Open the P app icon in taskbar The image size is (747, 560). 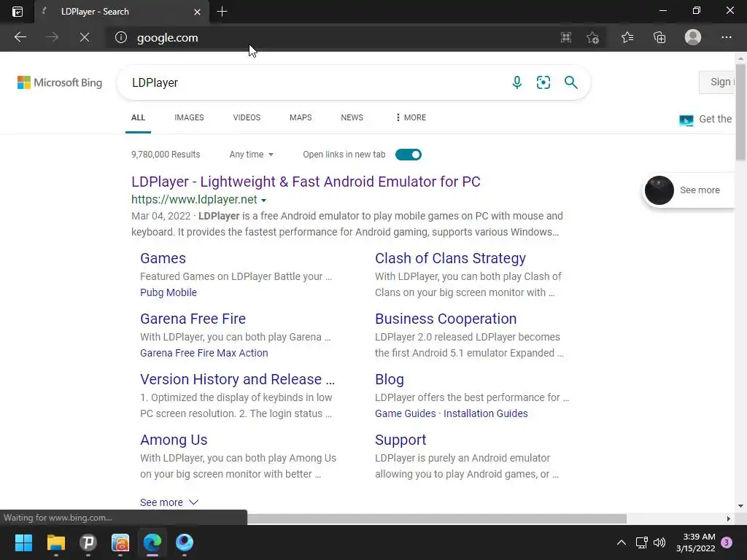coord(88,542)
